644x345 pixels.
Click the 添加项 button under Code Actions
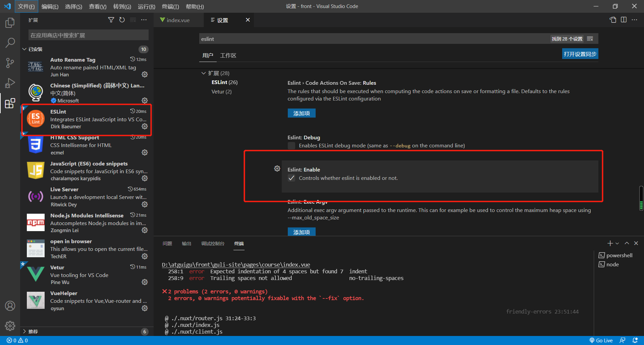click(301, 113)
